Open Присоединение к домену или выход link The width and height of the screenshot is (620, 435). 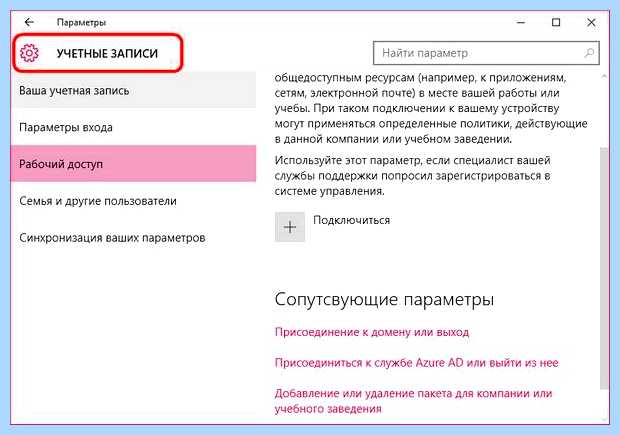click(x=372, y=332)
